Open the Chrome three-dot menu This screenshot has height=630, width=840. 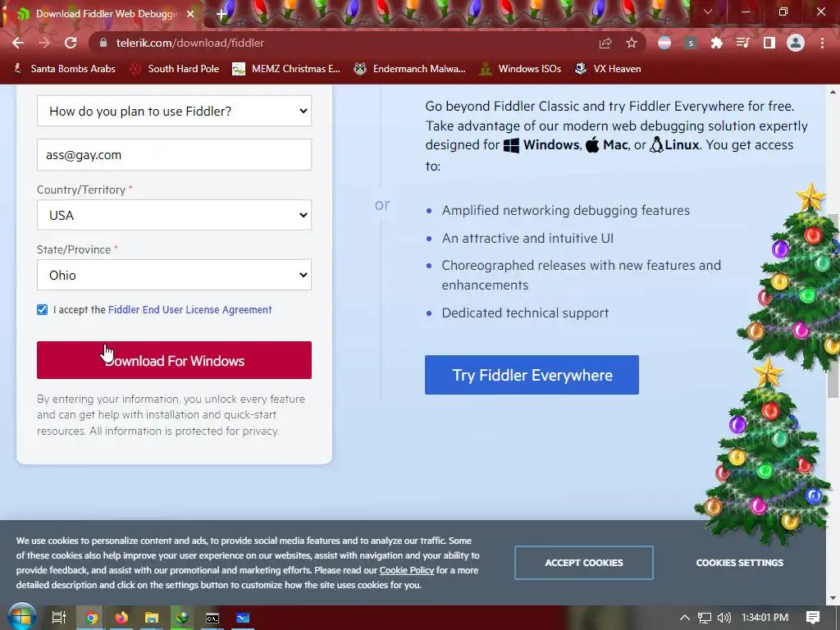pos(822,43)
